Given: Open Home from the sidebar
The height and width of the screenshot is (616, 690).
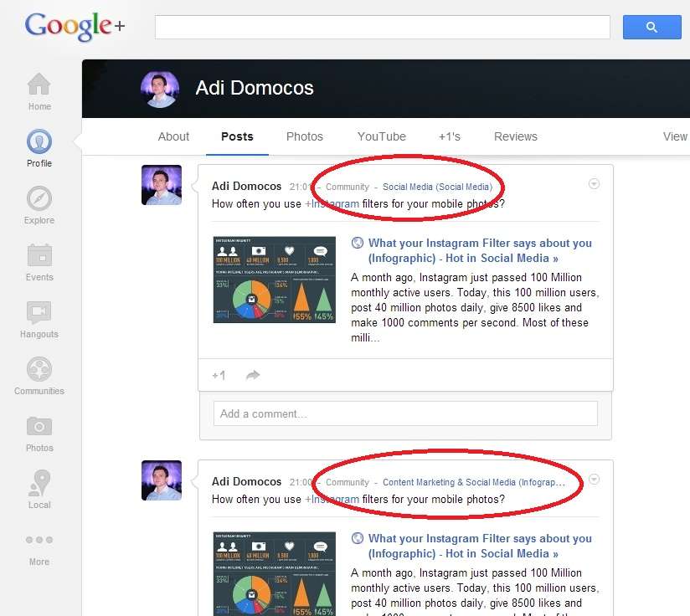Looking at the screenshot, I should coord(39,91).
